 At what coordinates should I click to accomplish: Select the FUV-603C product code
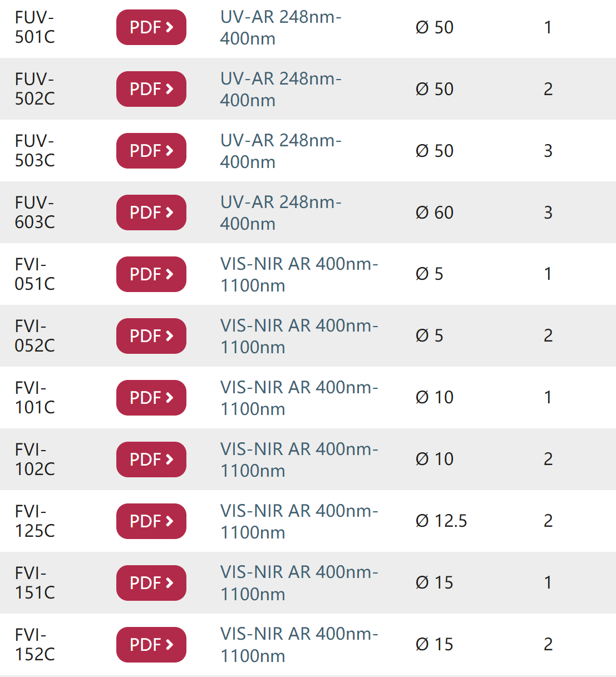pos(35,213)
